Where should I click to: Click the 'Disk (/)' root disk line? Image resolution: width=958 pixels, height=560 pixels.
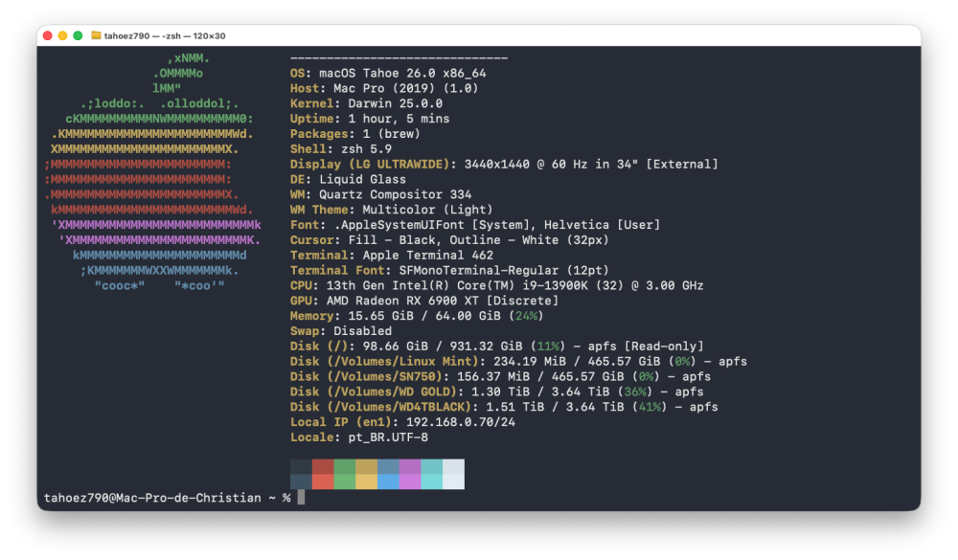(496, 347)
